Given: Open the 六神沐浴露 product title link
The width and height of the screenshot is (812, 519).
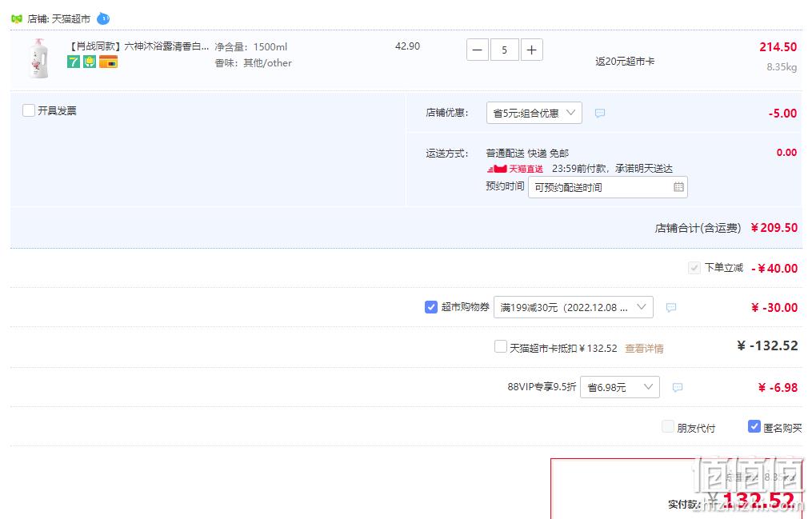Looking at the screenshot, I should 138,46.
